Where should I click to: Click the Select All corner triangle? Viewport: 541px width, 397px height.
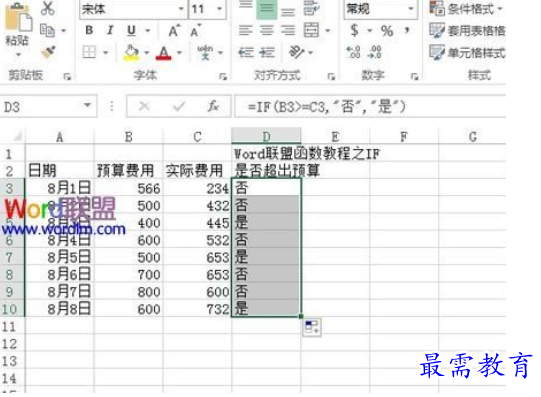pyautogui.click(x=17, y=136)
